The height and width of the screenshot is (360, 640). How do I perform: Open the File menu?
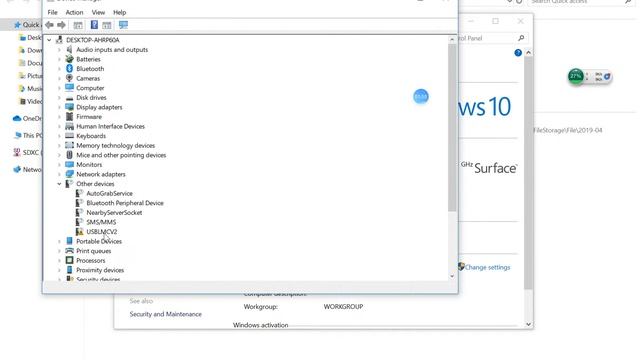[53, 12]
